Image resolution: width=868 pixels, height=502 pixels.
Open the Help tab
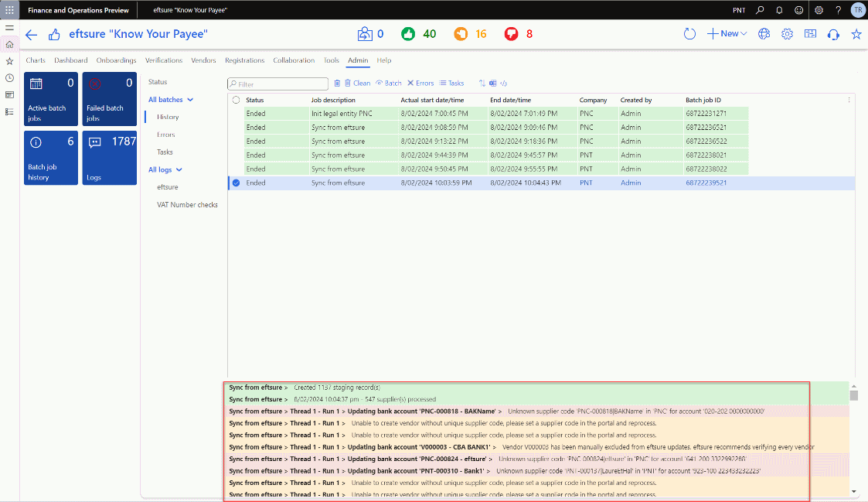pyautogui.click(x=383, y=60)
